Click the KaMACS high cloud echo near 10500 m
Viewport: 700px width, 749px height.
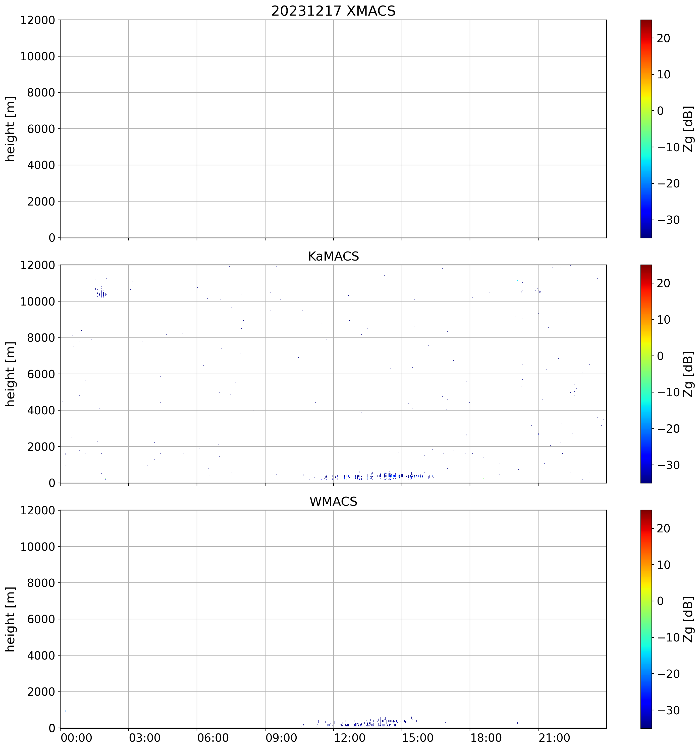click(x=101, y=293)
